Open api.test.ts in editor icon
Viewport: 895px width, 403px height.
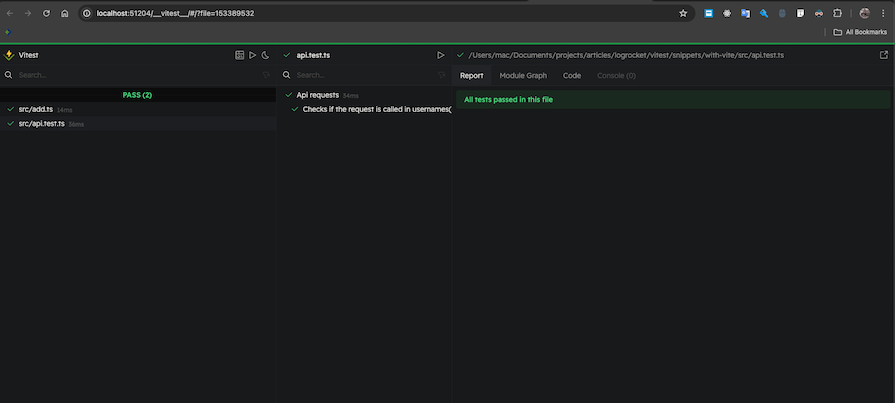(883, 55)
